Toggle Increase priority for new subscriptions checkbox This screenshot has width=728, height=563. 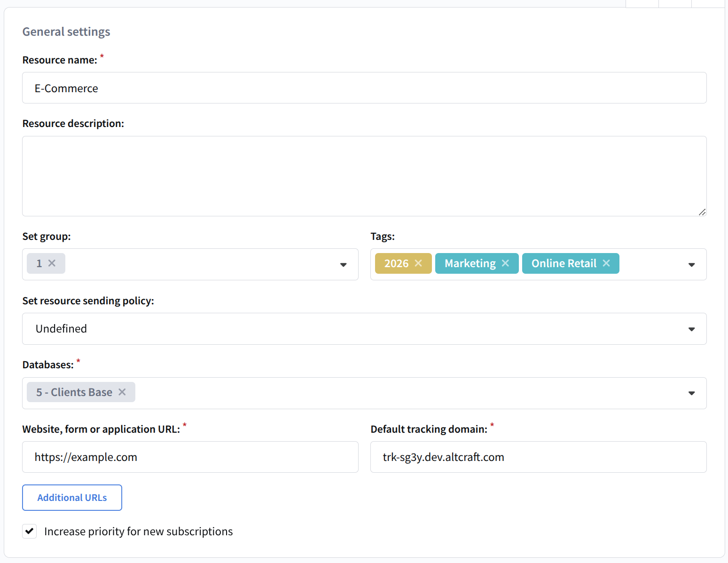[30, 531]
